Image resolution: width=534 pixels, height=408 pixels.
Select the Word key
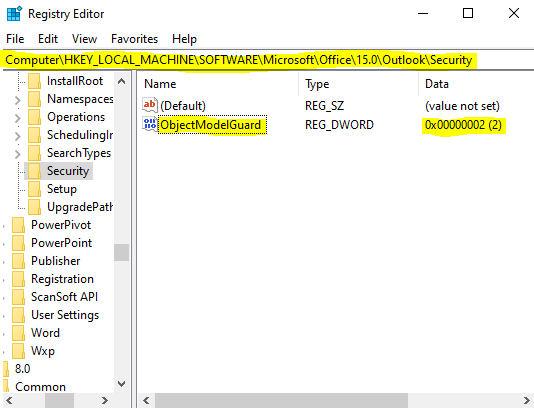(45, 333)
